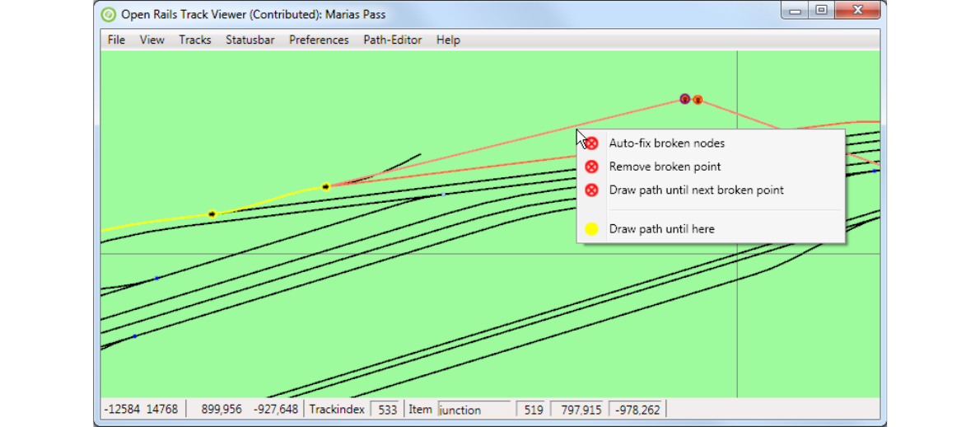
Task: Click the status bar value 797,915
Action: 576,411
